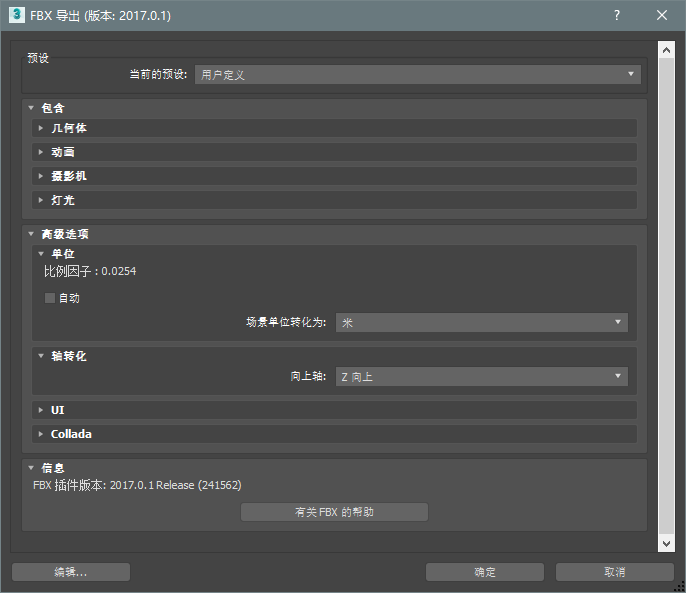Click the 编辑... button
The image size is (686, 593).
71,572
